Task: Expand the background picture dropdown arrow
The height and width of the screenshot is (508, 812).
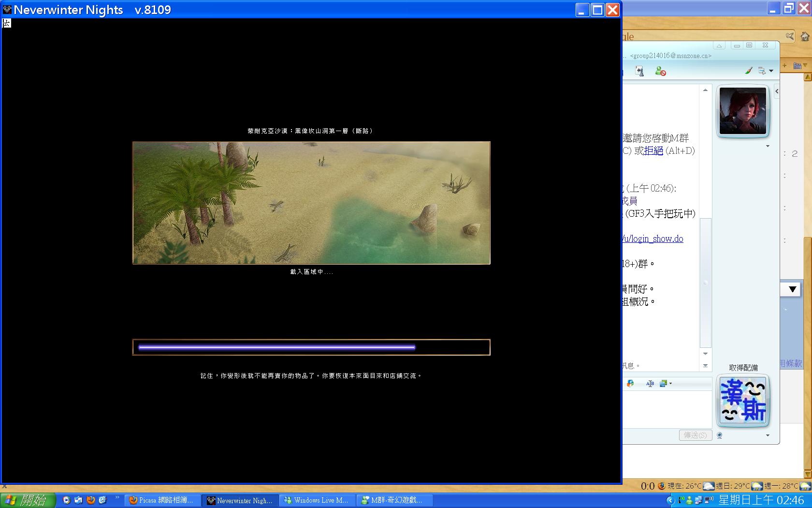Action: click(x=670, y=384)
